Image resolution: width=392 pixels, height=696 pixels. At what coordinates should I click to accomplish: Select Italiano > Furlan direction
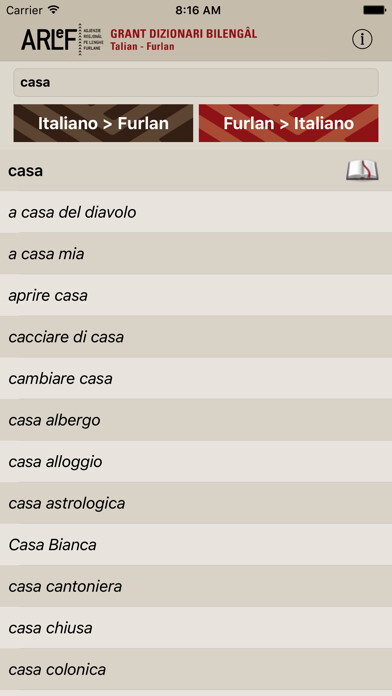coord(103,123)
